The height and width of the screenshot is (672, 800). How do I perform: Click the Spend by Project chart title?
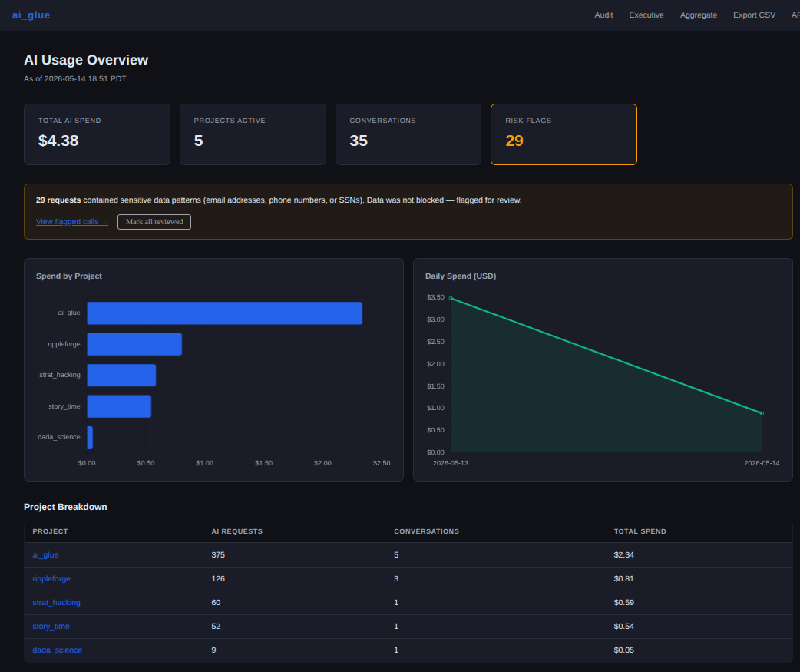point(69,276)
